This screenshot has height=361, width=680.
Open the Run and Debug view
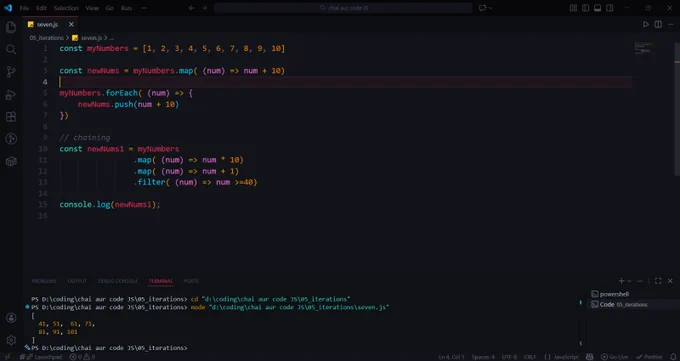[11, 95]
